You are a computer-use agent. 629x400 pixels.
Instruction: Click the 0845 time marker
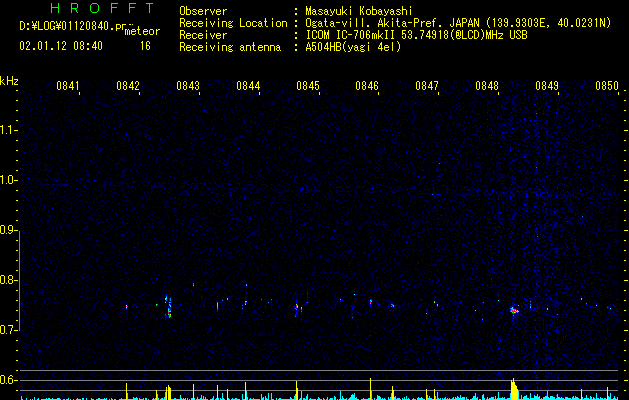308,85
